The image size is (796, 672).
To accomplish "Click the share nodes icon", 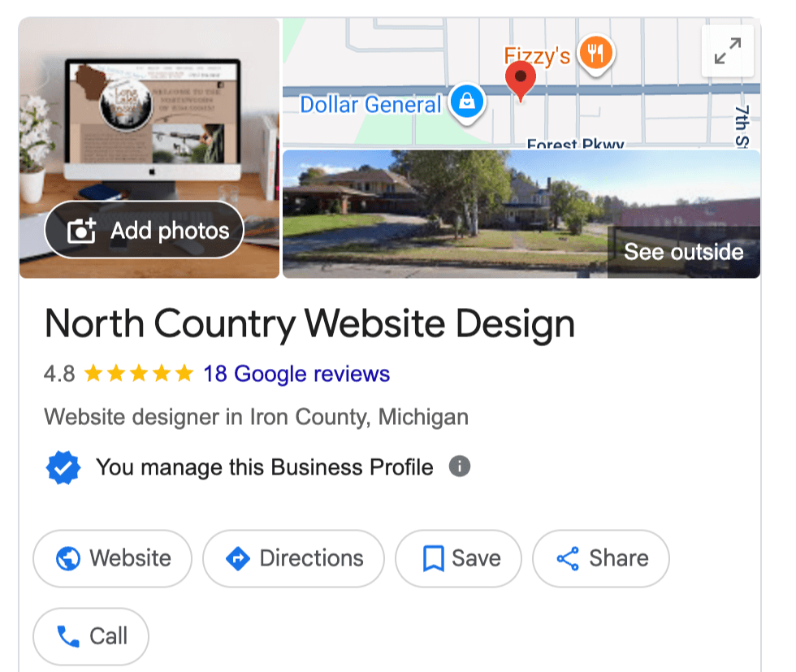I will [x=568, y=558].
